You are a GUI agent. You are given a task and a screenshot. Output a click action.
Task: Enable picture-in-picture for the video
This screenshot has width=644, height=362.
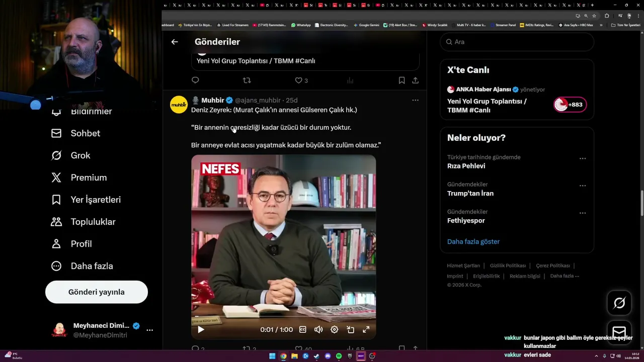(350, 330)
